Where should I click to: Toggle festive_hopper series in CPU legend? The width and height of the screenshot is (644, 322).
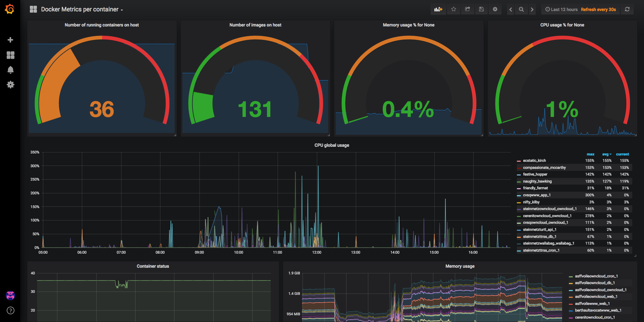(535, 174)
